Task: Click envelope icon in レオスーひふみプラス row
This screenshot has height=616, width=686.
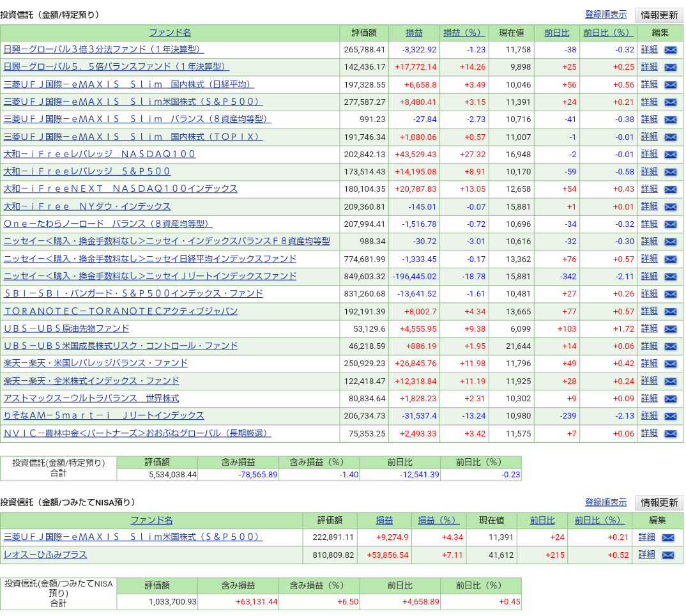Action: 667,555
